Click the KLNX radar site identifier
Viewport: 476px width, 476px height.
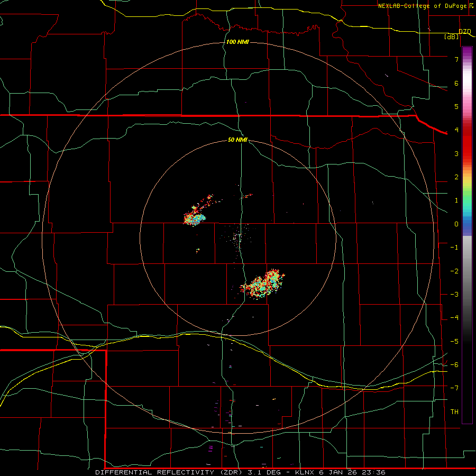pos(304,472)
